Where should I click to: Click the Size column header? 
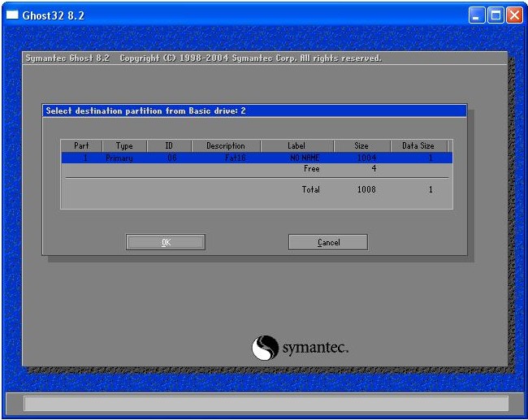pyautogui.click(x=361, y=146)
